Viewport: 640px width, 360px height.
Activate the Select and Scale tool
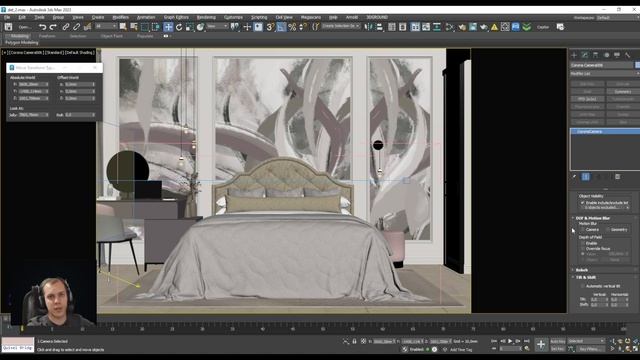[x=189, y=27]
